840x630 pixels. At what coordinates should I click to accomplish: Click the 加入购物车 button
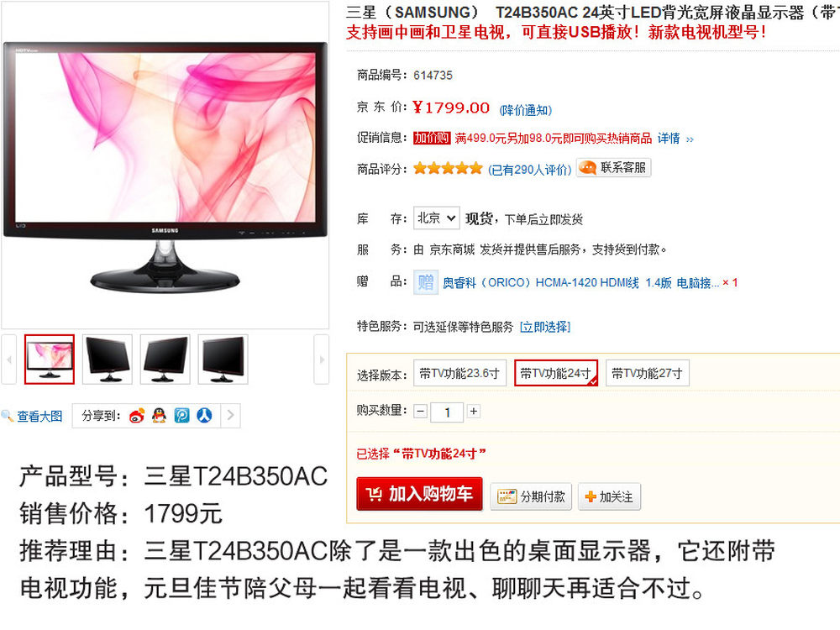(419, 494)
